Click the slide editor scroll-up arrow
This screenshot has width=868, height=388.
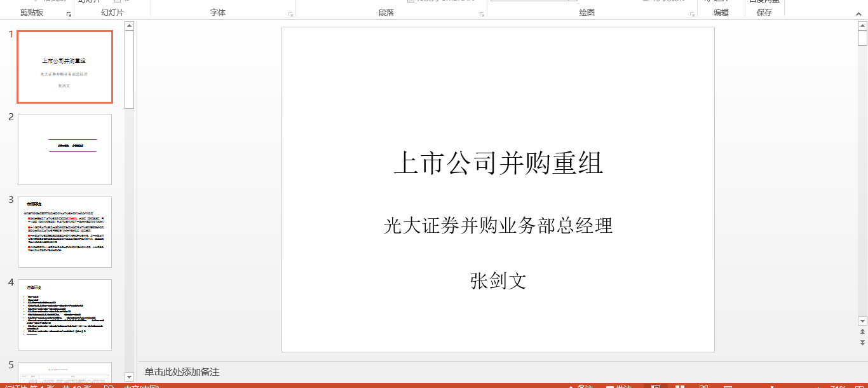click(x=862, y=26)
